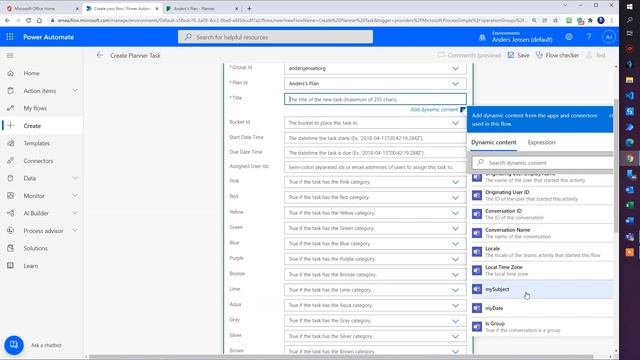
Task: Switch to the Microsoft Office Home browser tab
Action: pyautogui.click(x=41, y=8)
